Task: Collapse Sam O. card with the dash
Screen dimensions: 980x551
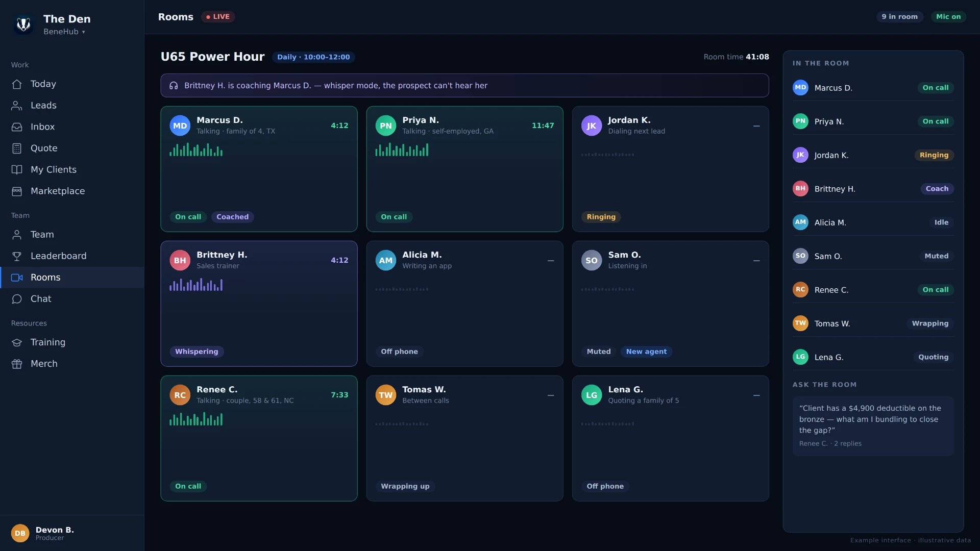Action: pos(756,261)
